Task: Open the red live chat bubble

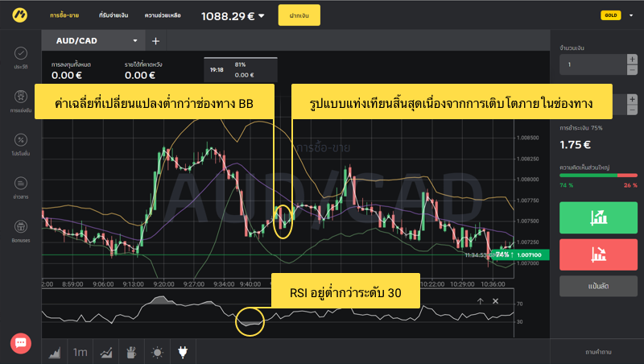Action: click(21, 343)
